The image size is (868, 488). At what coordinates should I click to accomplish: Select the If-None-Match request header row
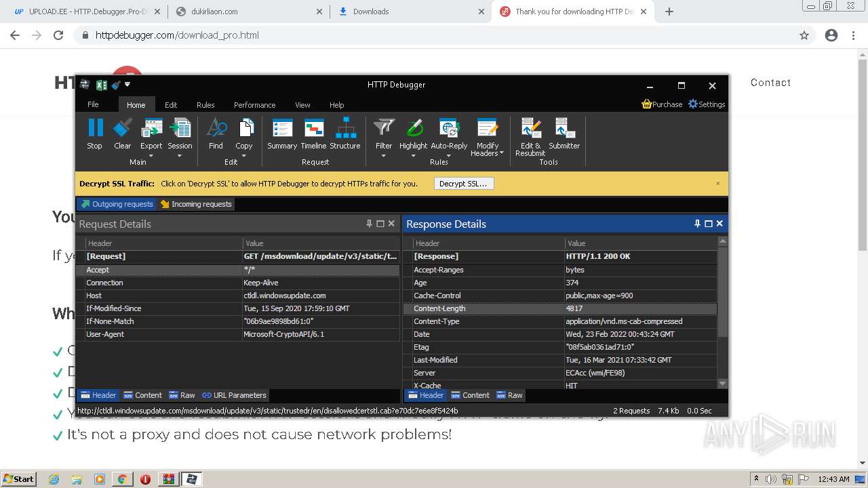point(237,321)
